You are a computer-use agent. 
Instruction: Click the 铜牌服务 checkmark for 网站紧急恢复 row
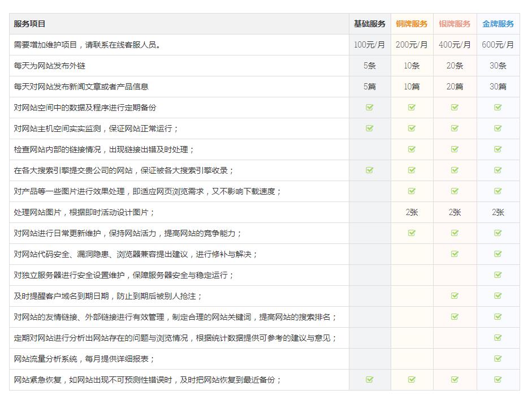pos(412,380)
